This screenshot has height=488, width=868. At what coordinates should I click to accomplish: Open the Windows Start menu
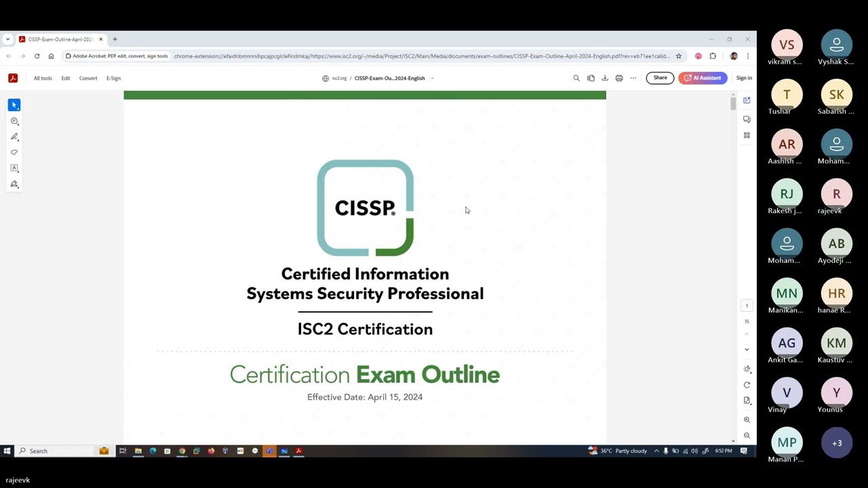7,451
